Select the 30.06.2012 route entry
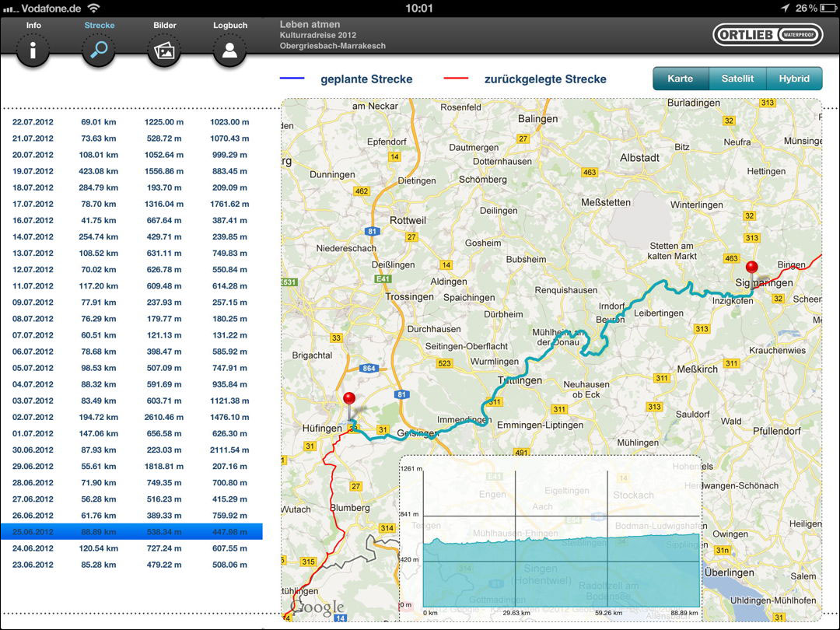This screenshot has height=630, width=840. point(131,450)
